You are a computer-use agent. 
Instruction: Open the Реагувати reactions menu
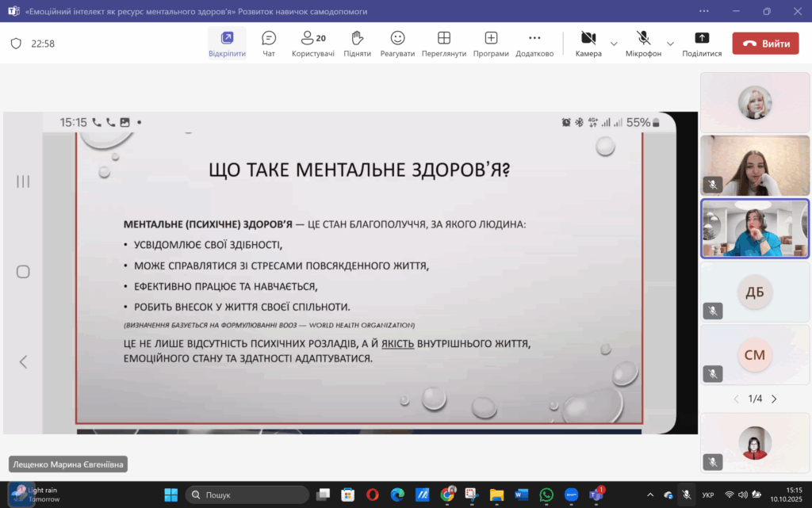397,43
